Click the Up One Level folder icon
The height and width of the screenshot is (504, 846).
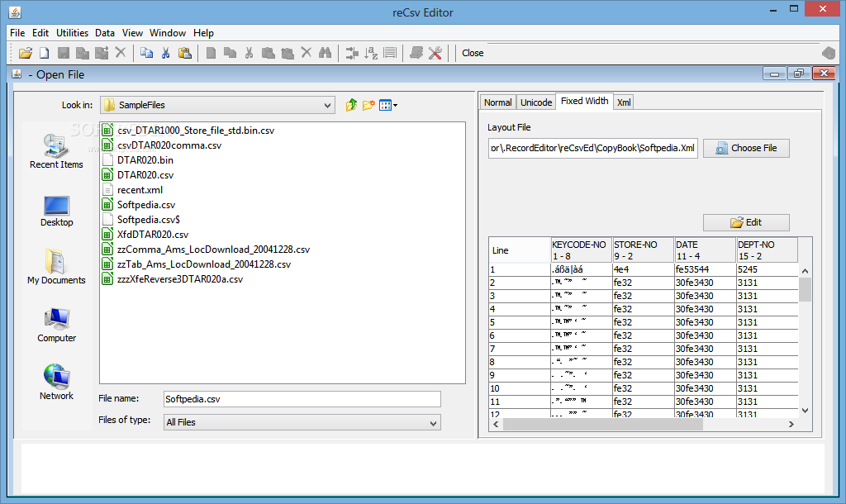tap(351, 105)
